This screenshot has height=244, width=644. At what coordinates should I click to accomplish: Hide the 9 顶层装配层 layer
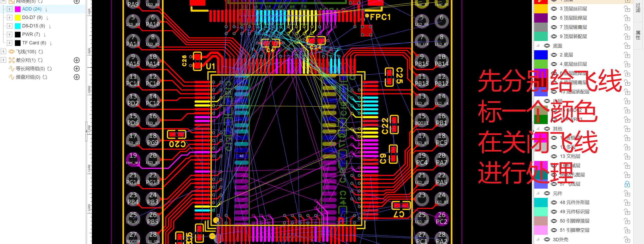click(554, 36)
